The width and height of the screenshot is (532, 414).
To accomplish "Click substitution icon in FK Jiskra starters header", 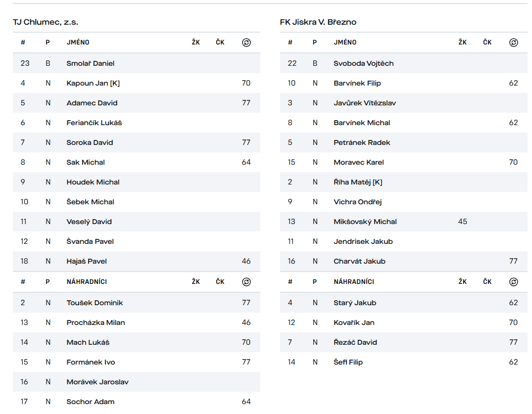I will pyautogui.click(x=514, y=43).
